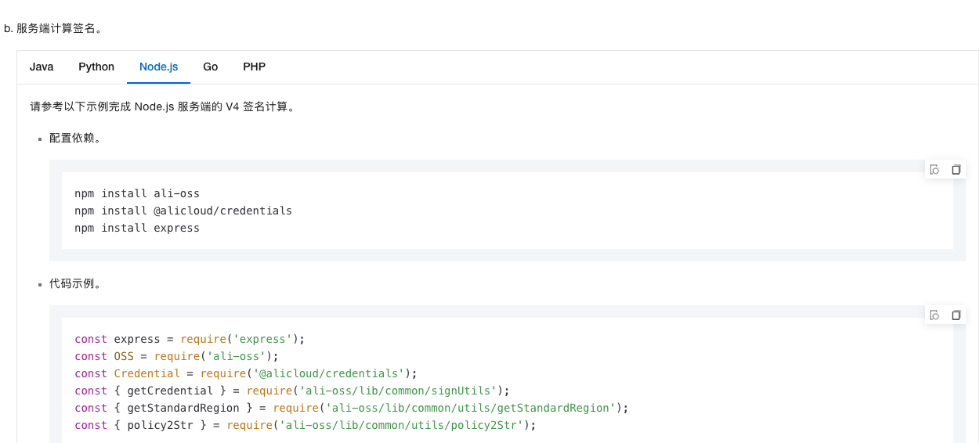Click the '代码示例。' bullet text
Viewport: 980px width, 443px height.
75,283
